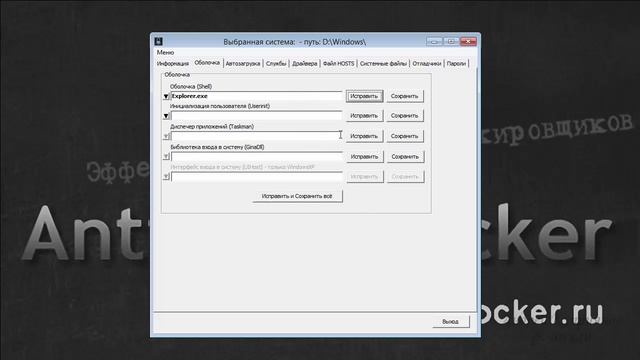Click the Userinit input field
Screen dimensions: 640x360
point(256,116)
